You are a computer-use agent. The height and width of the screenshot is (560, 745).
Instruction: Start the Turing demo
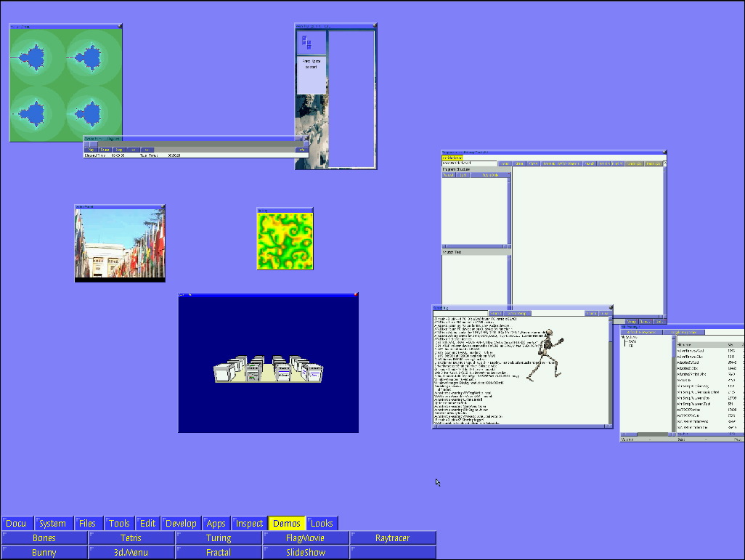(x=219, y=537)
